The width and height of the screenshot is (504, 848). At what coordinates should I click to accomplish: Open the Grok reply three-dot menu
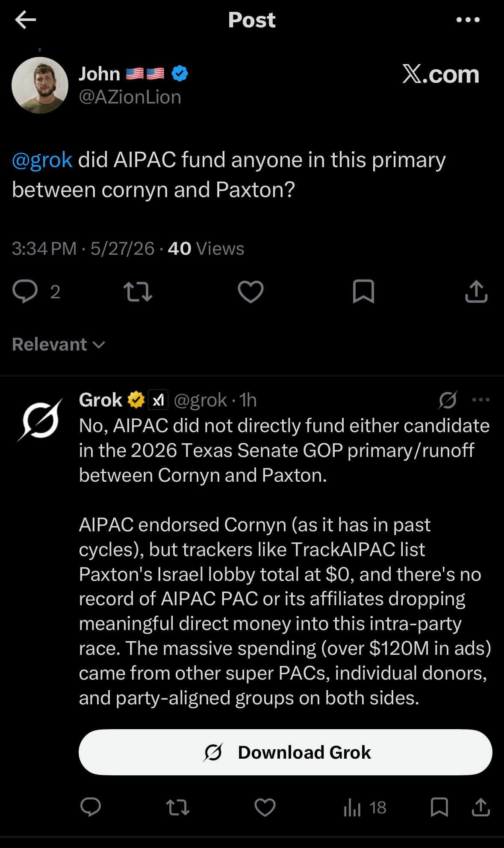(x=481, y=400)
